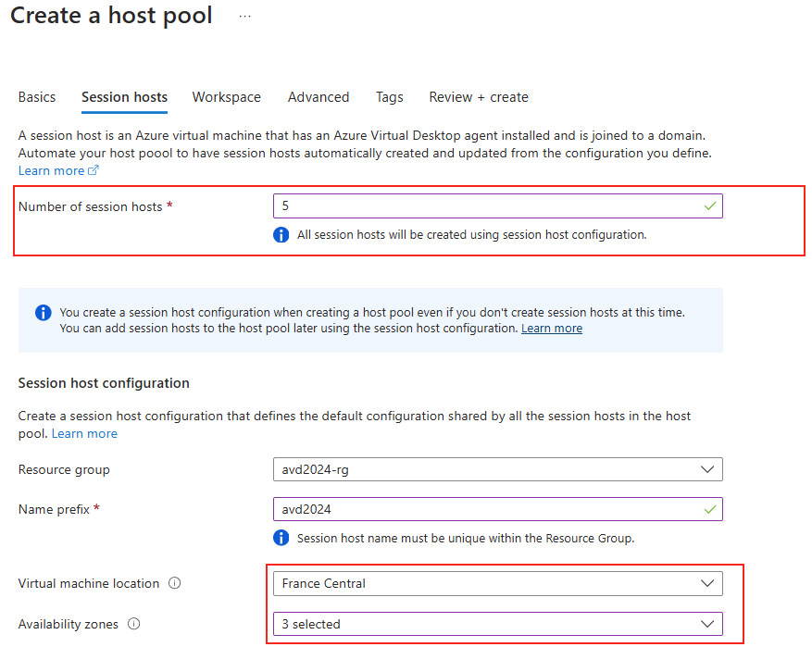Open Learn more link under Session host configuration
This screenshot has width=812, height=647.
(x=84, y=434)
